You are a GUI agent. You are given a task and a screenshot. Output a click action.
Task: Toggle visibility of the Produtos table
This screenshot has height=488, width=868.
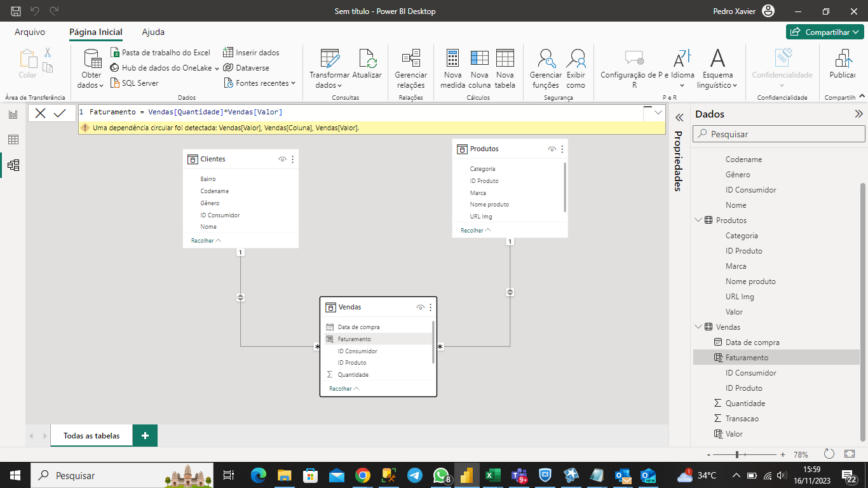point(552,149)
